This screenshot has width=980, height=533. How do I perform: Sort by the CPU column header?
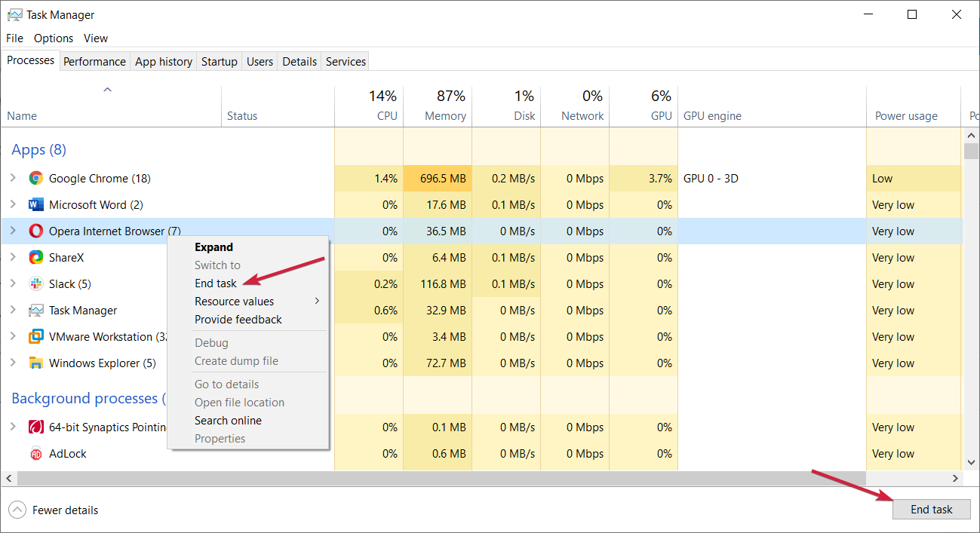tap(369, 106)
